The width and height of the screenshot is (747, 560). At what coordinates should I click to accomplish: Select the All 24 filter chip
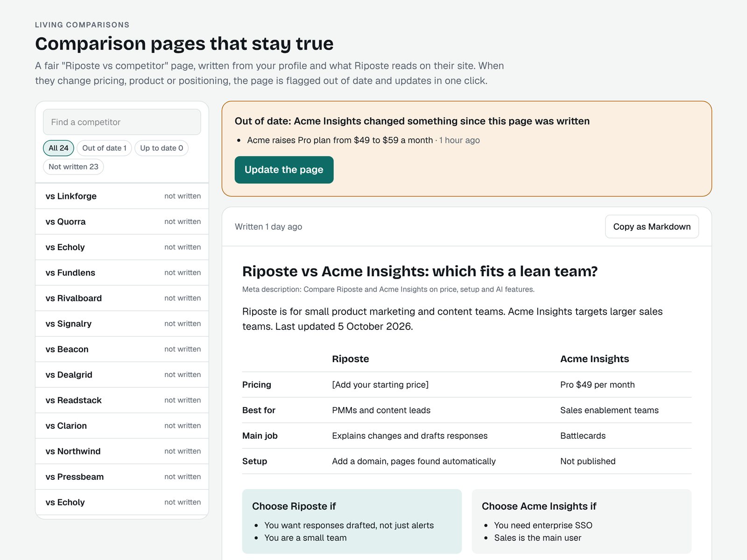(x=58, y=148)
